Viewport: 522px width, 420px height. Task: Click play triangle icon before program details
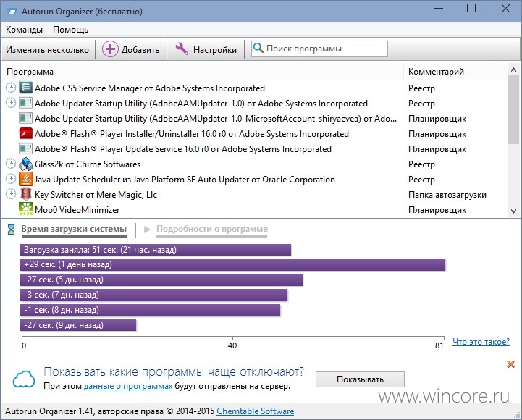[x=147, y=229]
